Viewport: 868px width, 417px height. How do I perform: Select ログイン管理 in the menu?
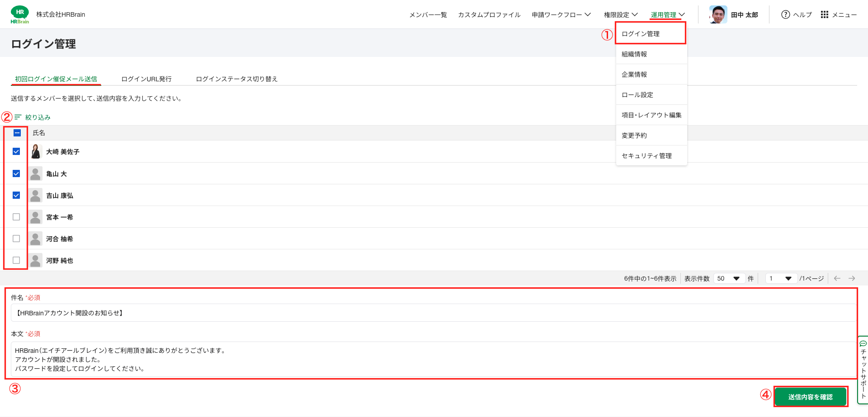pyautogui.click(x=641, y=34)
